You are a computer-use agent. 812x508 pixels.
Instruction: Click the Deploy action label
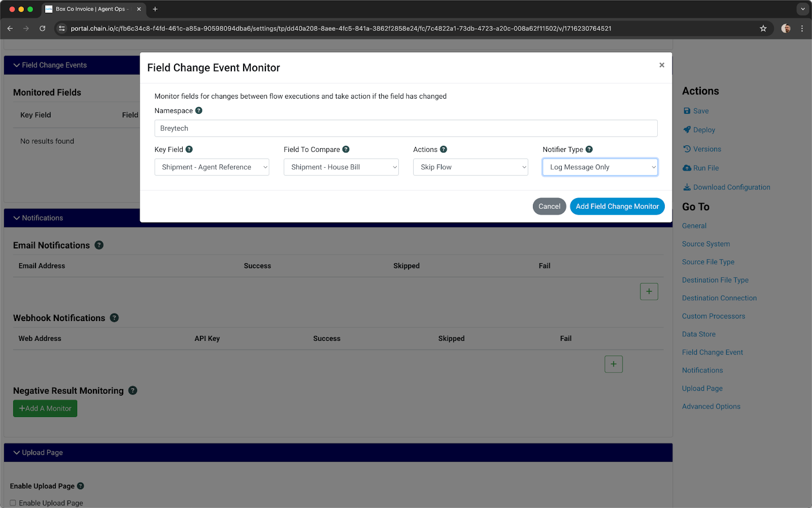coord(704,130)
